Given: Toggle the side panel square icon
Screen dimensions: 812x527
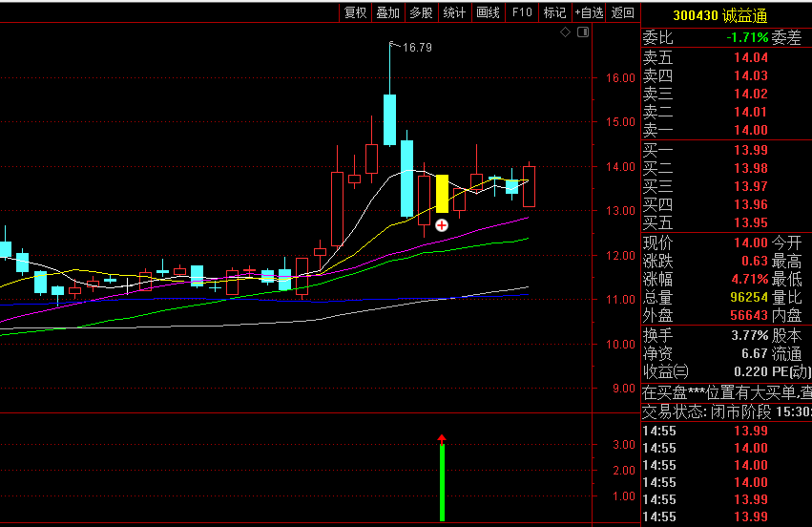Looking at the screenshot, I should [x=583, y=32].
